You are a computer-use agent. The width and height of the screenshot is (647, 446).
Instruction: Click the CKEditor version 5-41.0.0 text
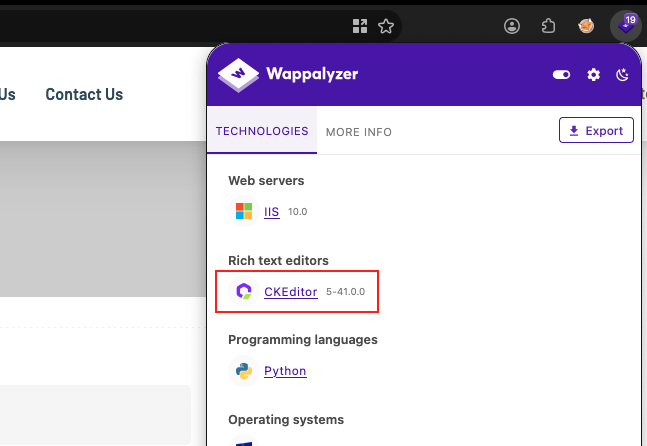pos(345,292)
